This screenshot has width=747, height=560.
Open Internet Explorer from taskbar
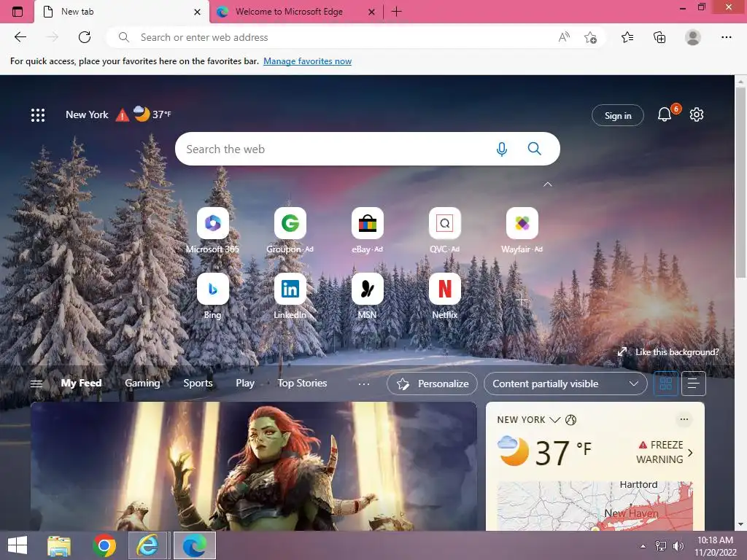tap(147, 545)
